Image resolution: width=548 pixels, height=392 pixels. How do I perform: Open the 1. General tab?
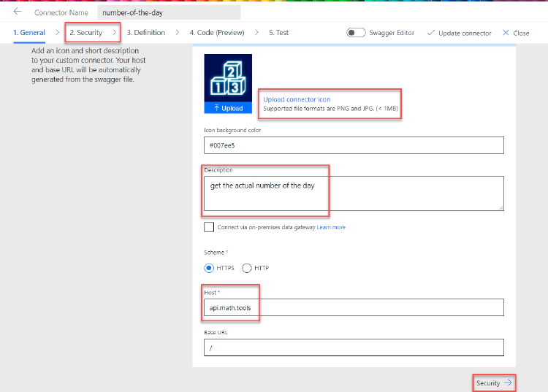pos(29,32)
